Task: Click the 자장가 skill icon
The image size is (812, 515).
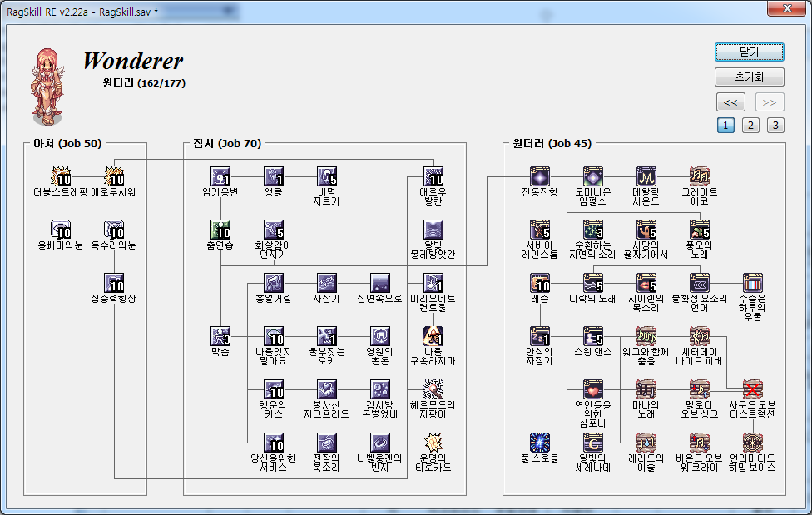Action: click(327, 284)
